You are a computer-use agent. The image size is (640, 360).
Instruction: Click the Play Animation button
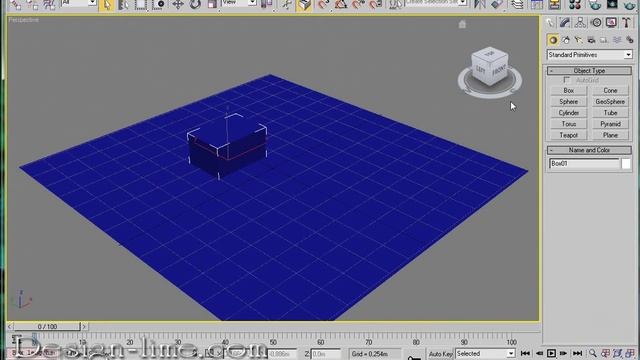[551, 353]
